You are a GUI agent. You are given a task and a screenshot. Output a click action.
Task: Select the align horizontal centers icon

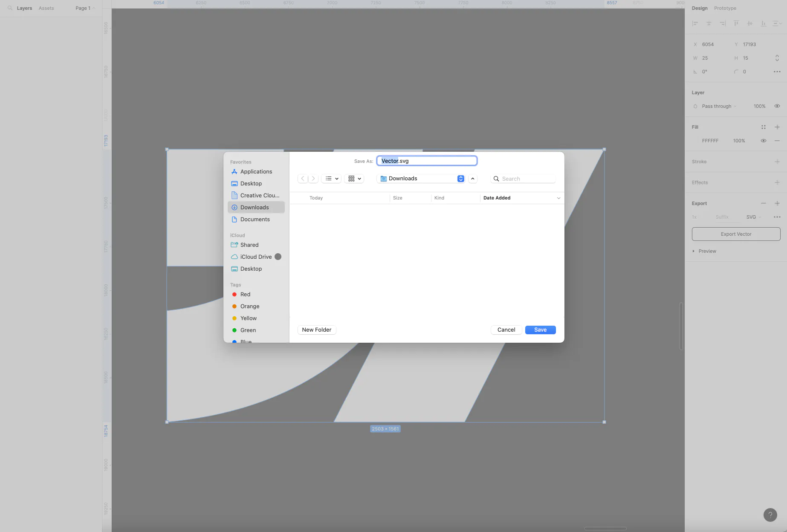pos(709,23)
